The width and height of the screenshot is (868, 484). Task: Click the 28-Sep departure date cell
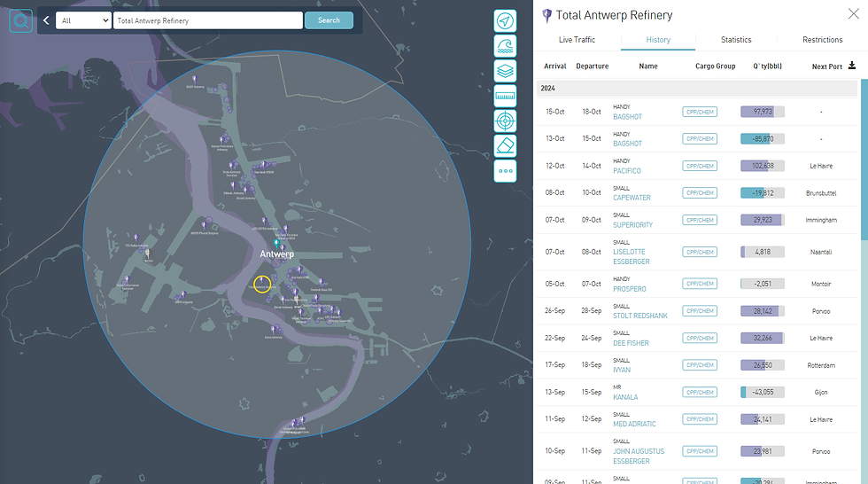click(592, 310)
